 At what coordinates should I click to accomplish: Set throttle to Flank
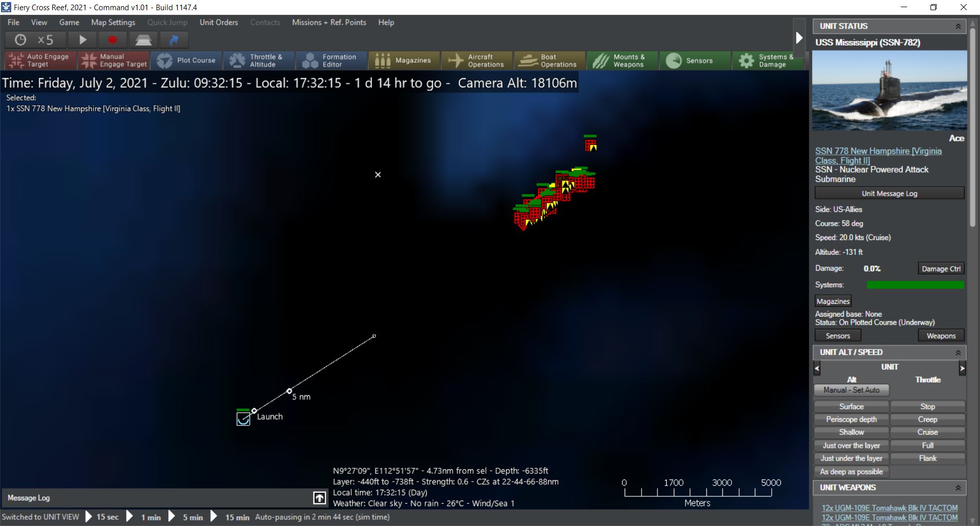click(x=927, y=458)
